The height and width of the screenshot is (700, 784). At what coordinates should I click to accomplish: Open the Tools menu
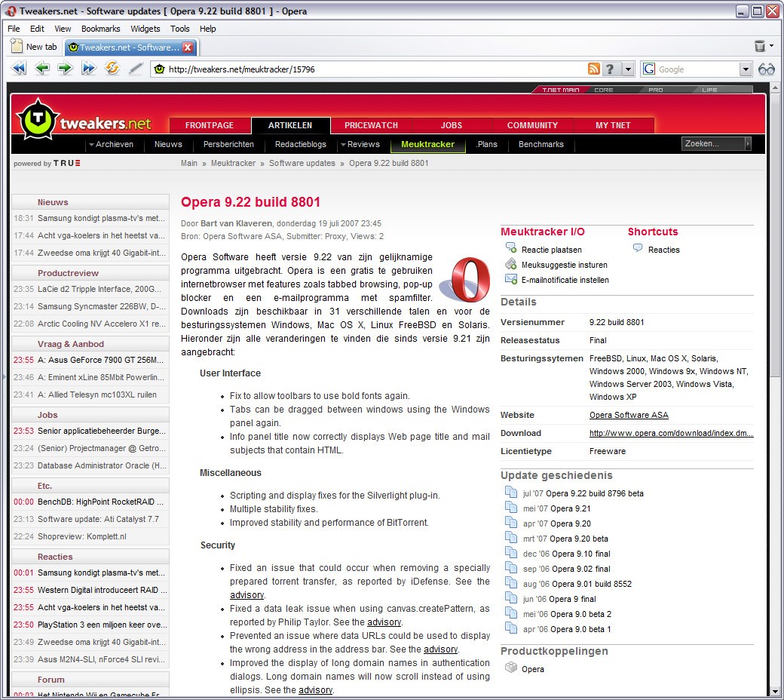pyautogui.click(x=179, y=29)
